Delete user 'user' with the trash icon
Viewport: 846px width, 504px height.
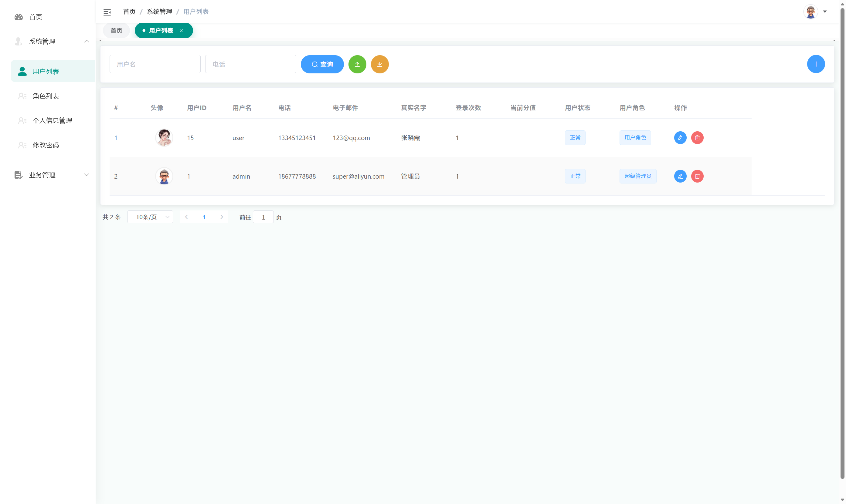[x=697, y=138]
